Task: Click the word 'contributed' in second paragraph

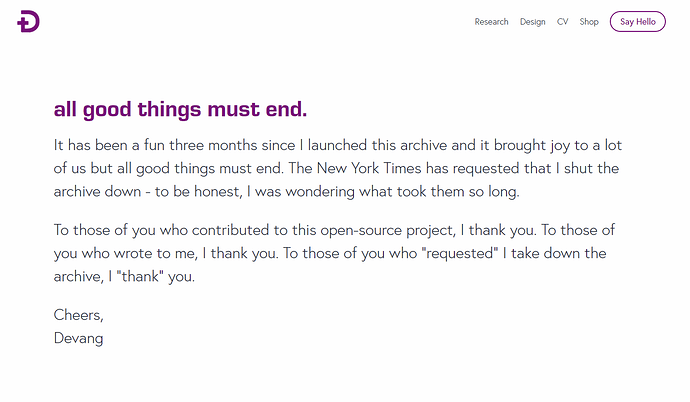Action: [230, 230]
